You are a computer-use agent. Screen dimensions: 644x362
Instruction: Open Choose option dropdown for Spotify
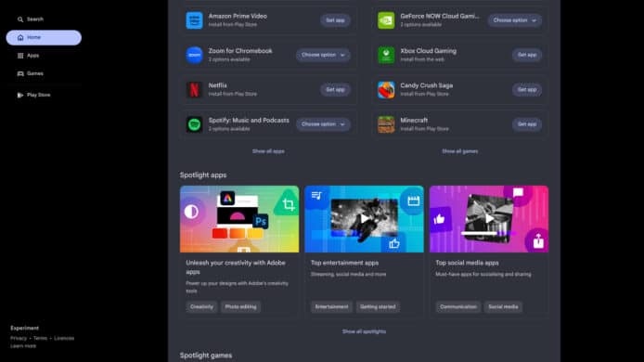coord(323,124)
